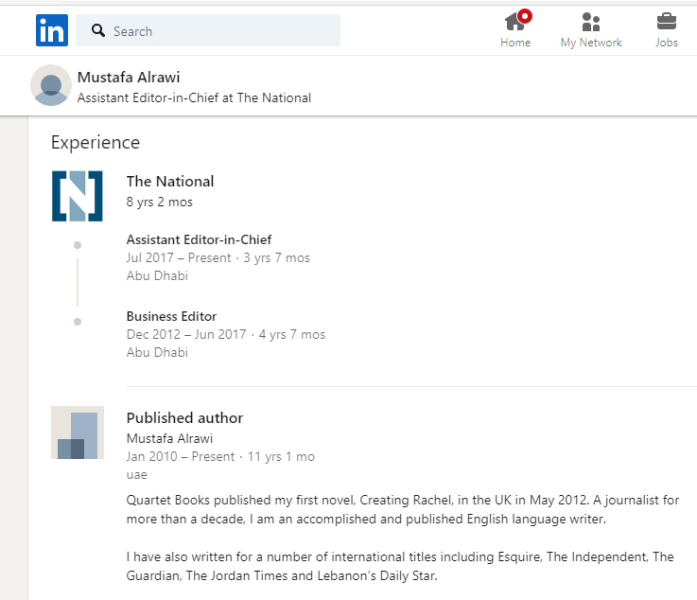Focus the Search input field

(208, 30)
